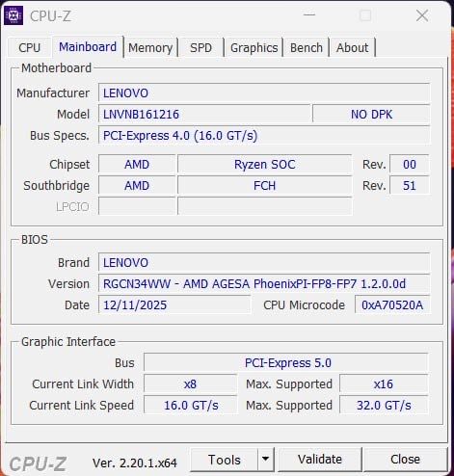This screenshot has width=454, height=476.
Task: Click the Southbridge vendor AMD field
Action: click(137, 186)
